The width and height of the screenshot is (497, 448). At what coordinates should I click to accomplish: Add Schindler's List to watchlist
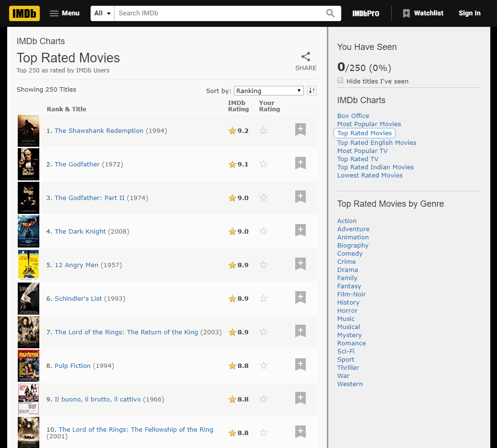301,297
